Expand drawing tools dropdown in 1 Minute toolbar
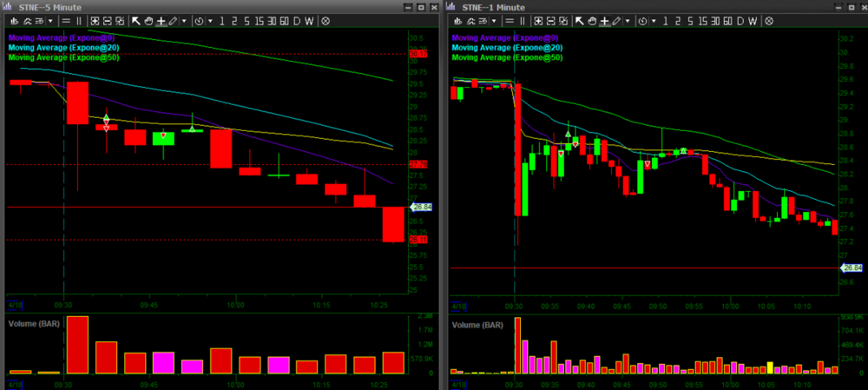Viewport: 868px width, 390px height. [627, 20]
